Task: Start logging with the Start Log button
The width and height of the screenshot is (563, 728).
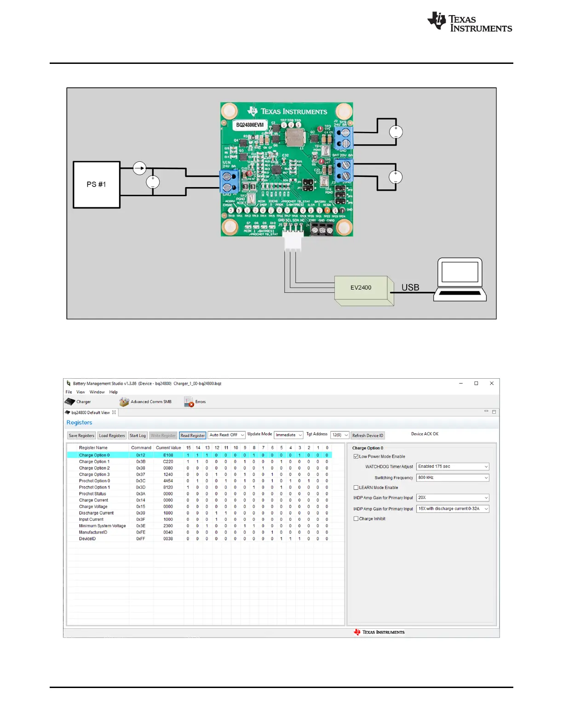Action: [138, 436]
